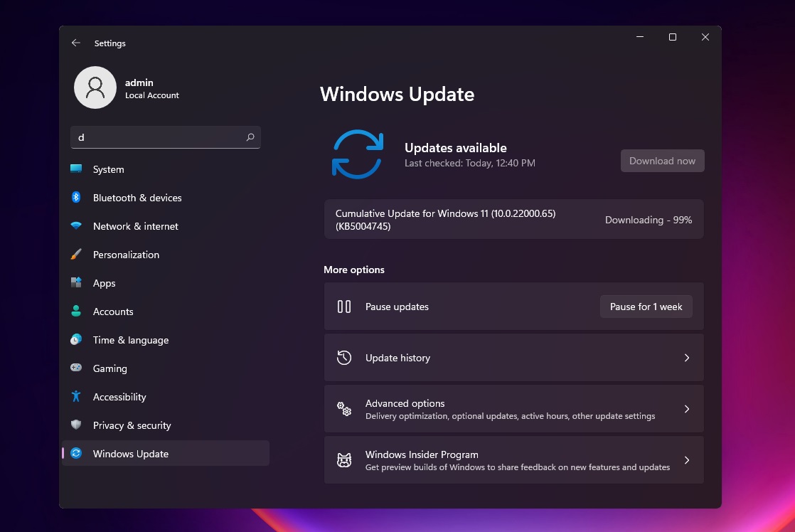Image resolution: width=795 pixels, height=532 pixels.
Task: Click the System monitor icon in sidebar
Action: (x=76, y=169)
